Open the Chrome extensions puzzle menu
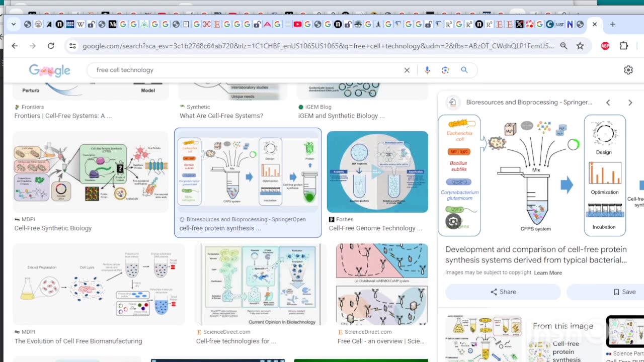 coord(624,46)
